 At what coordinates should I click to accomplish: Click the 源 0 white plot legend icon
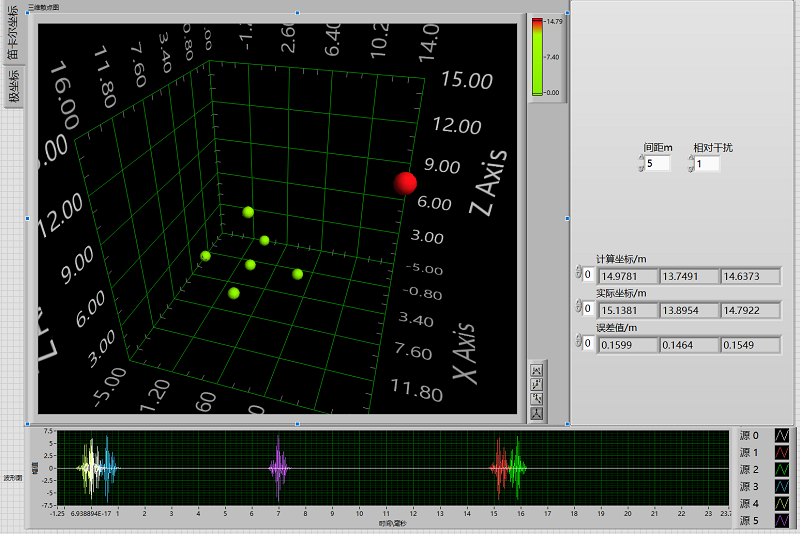[782, 436]
